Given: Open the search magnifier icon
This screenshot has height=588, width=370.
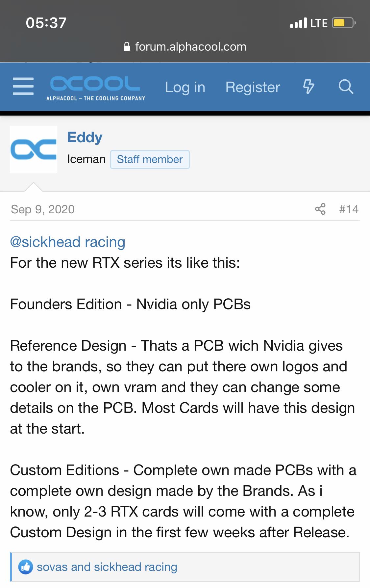Looking at the screenshot, I should [x=346, y=87].
